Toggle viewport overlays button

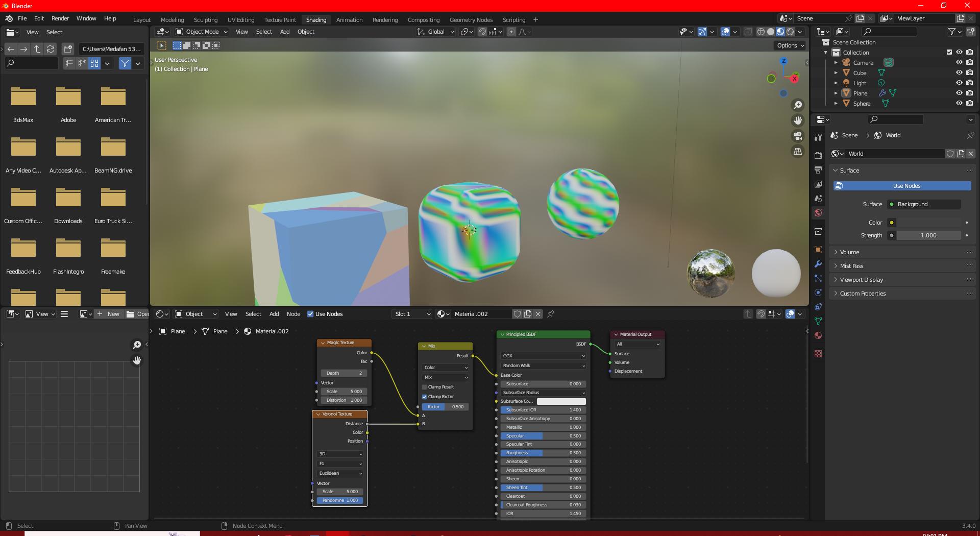click(x=725, y=32)
